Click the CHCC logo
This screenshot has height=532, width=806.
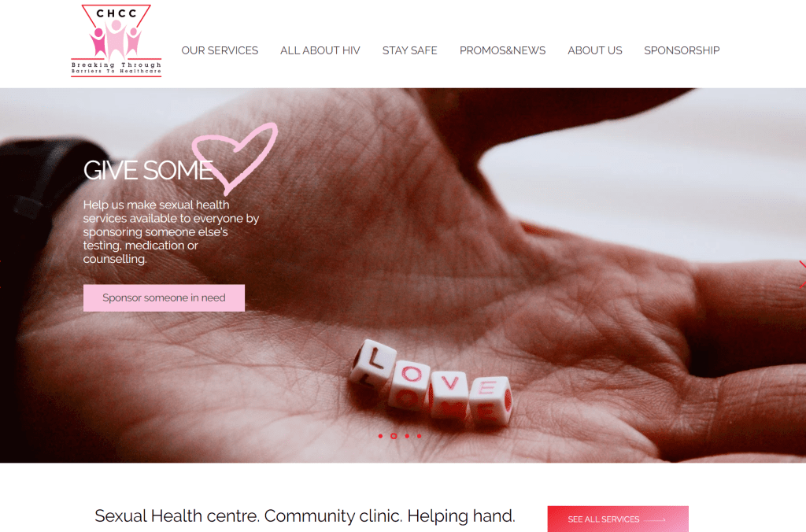coord(116,41)
